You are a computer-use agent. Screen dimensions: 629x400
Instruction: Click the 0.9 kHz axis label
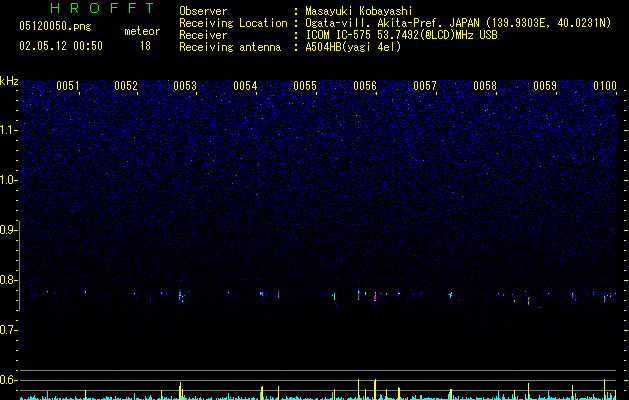click(x=8, y=230)
